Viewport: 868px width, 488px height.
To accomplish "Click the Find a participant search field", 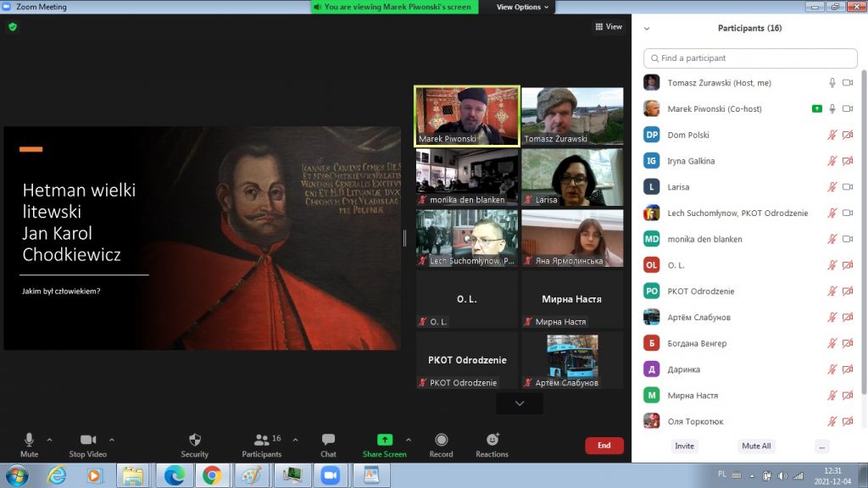I will [x=750, y=58].
